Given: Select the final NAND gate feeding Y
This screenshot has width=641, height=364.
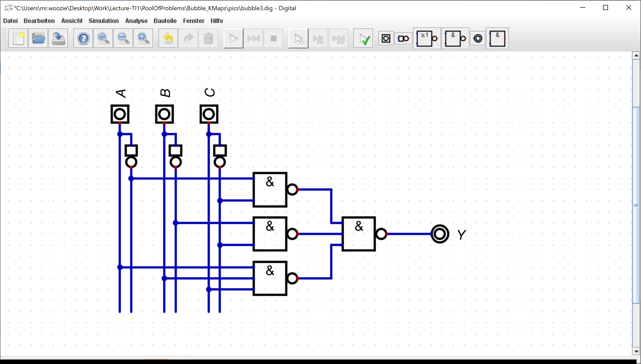Looking at the screenshot, I should pos(359,234).
